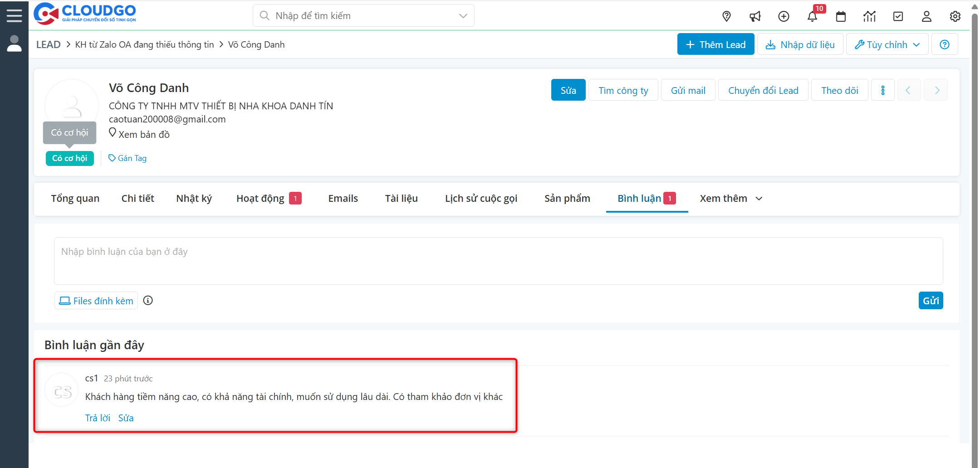Open the hamburger menu in sidebar
Image resolution: width=980 pixels, height=468 pixels.
coord(14,15)
